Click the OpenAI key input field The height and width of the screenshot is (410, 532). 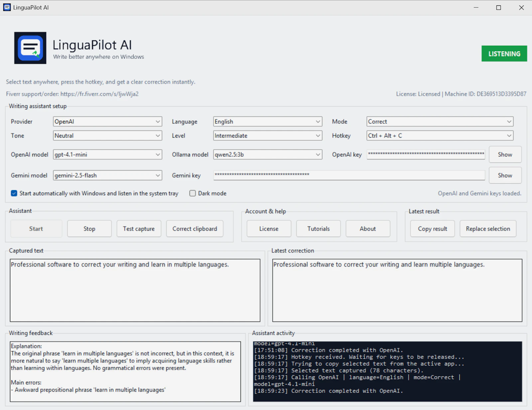pyautogui.click(x=426, y=154)
